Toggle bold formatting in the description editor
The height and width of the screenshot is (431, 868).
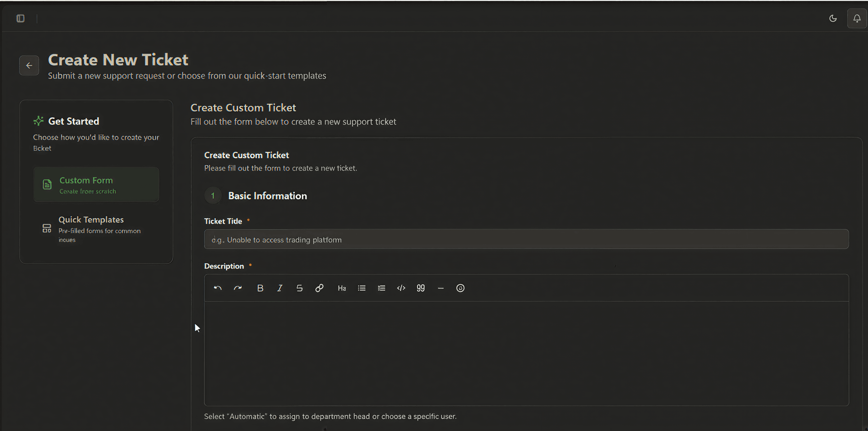coord(260,288)
